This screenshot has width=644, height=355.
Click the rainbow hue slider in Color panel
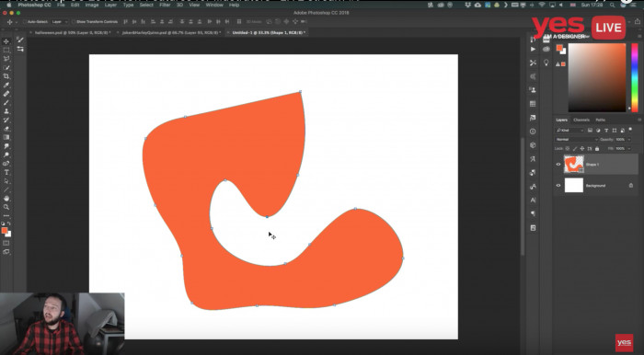[x=635, y=77]
